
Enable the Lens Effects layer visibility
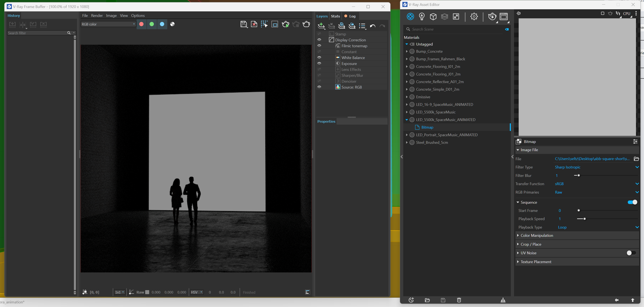click(x=319, y=69)
